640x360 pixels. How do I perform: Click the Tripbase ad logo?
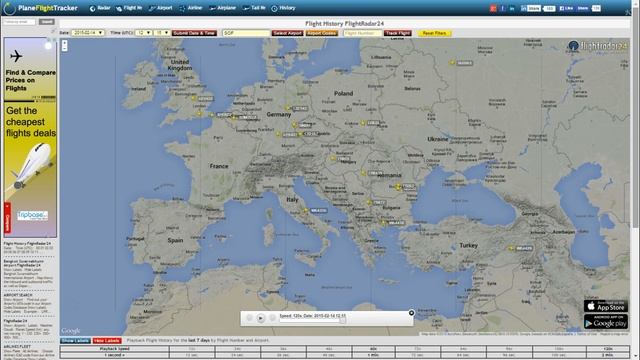pyautogui.click(x=33, y=215)
